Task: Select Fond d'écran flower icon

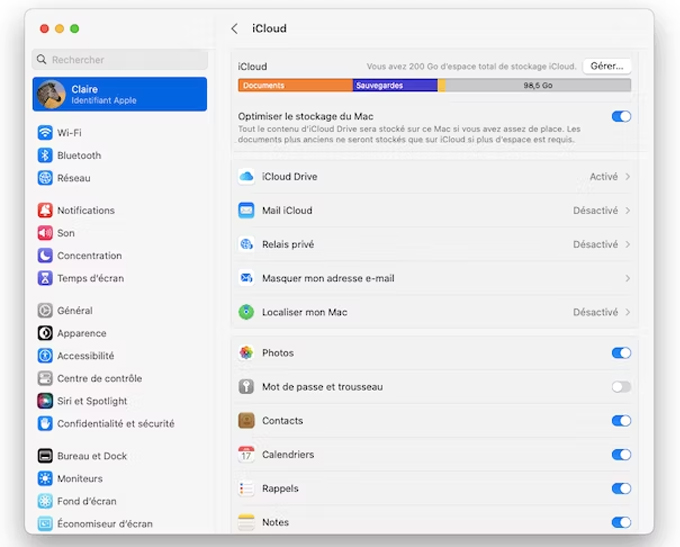Action: (x=45, y=501)
